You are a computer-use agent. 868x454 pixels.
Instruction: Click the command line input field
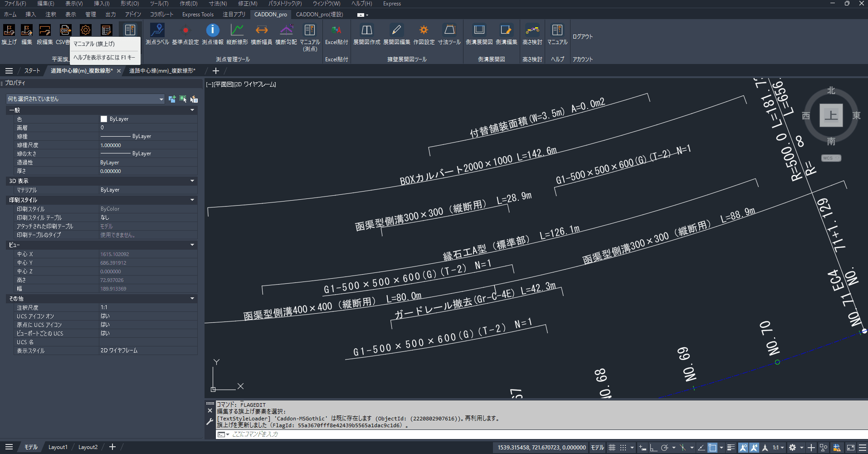(544, 434)
